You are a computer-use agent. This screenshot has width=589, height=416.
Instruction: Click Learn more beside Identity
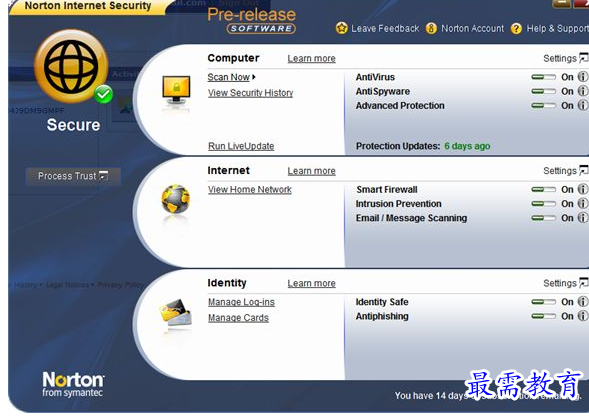point(311,283)
